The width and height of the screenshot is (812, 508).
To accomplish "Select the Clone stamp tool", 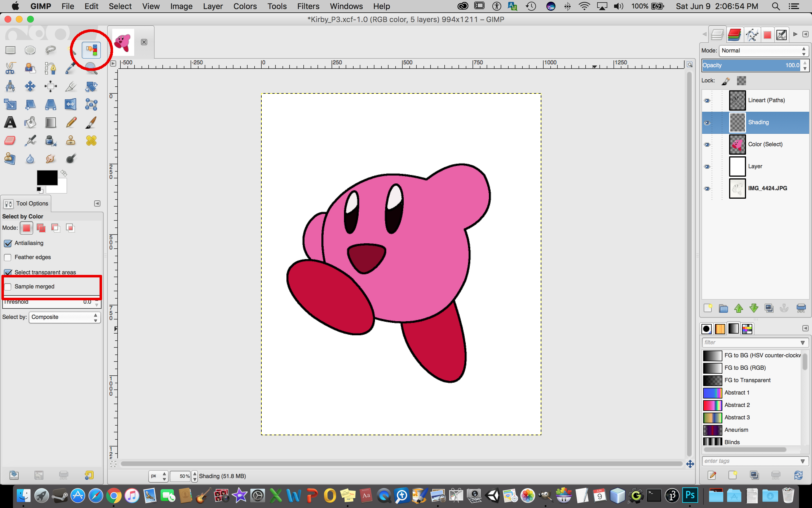I will [x=71, y=141].
